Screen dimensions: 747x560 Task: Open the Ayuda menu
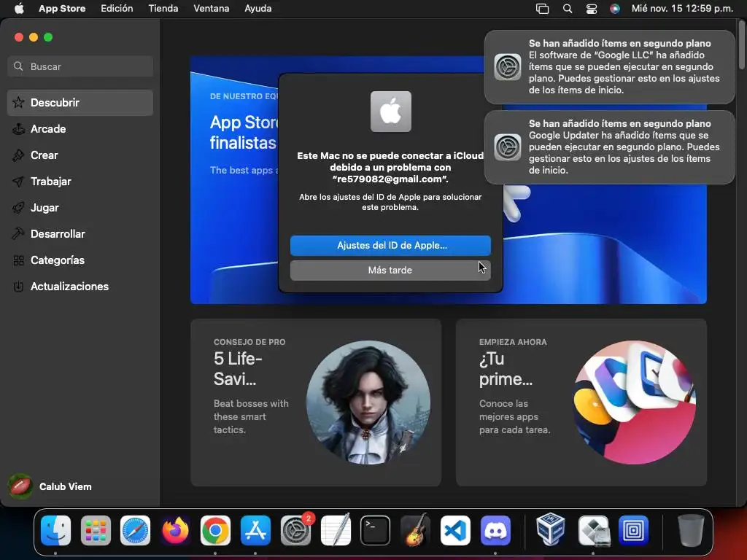point(258,9)
